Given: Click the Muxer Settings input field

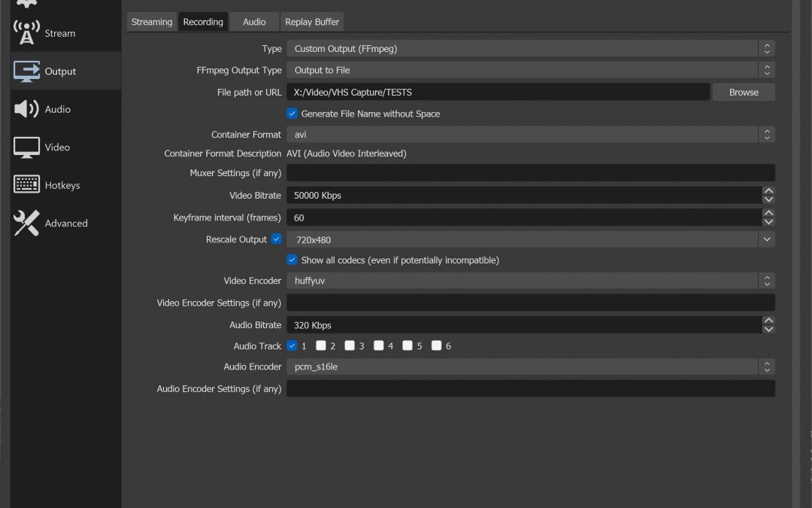Looking at the screenshot, I should tap(530, 173).
